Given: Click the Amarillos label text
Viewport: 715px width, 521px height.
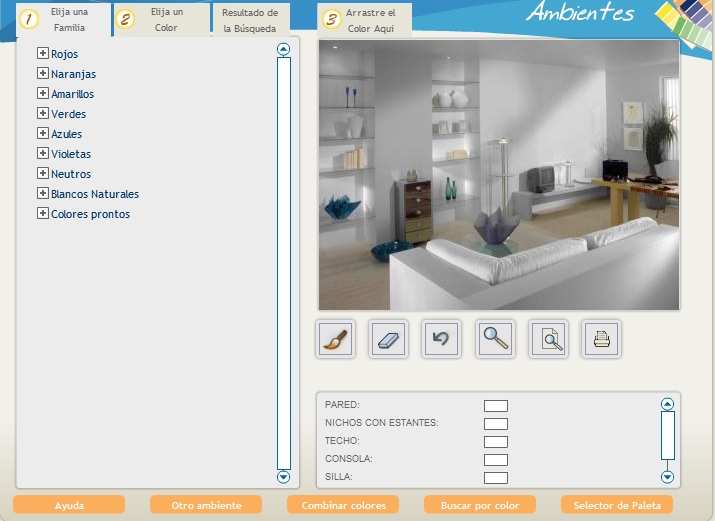Looking at the screenshot, I should 73,94.
